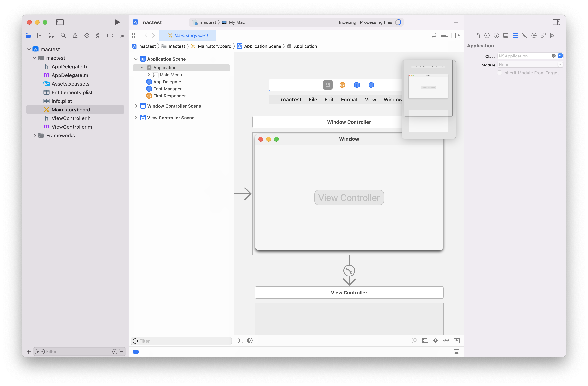Open the Debug navigator icon
Viewport: 588px width, 386px height.
[x=99, y=36]
